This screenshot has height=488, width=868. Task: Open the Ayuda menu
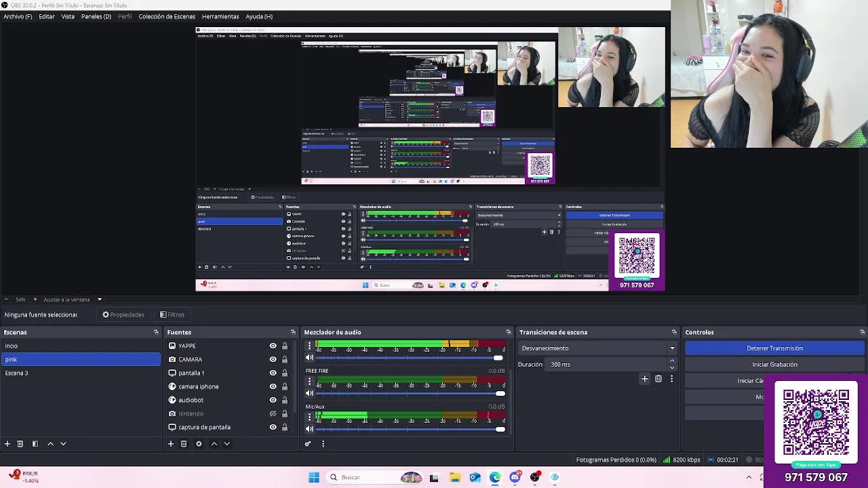coord(259,16)
